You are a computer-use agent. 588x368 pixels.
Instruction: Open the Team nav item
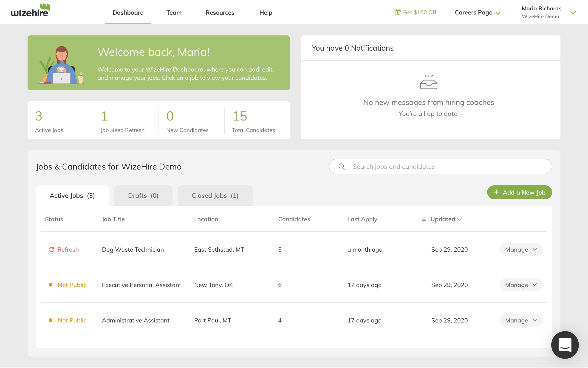174,12
